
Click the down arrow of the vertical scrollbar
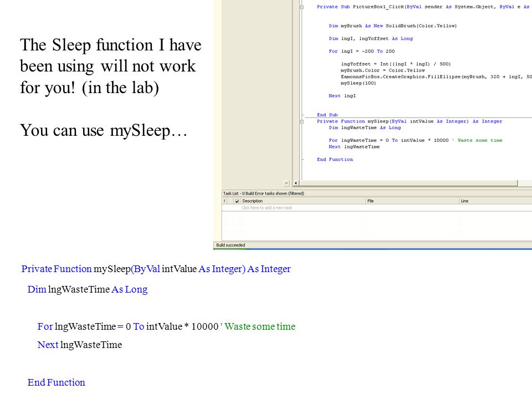pyautogui.click(x=287, y=183)
